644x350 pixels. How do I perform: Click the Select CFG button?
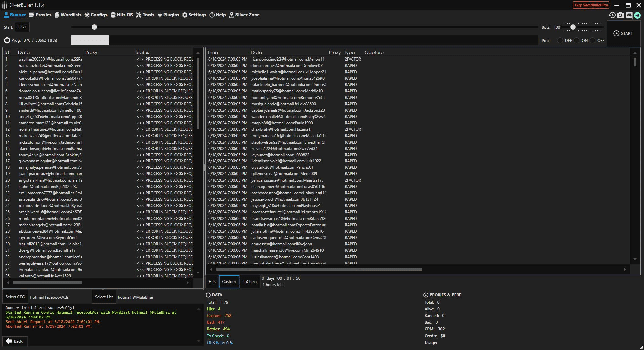click(15, 297)
